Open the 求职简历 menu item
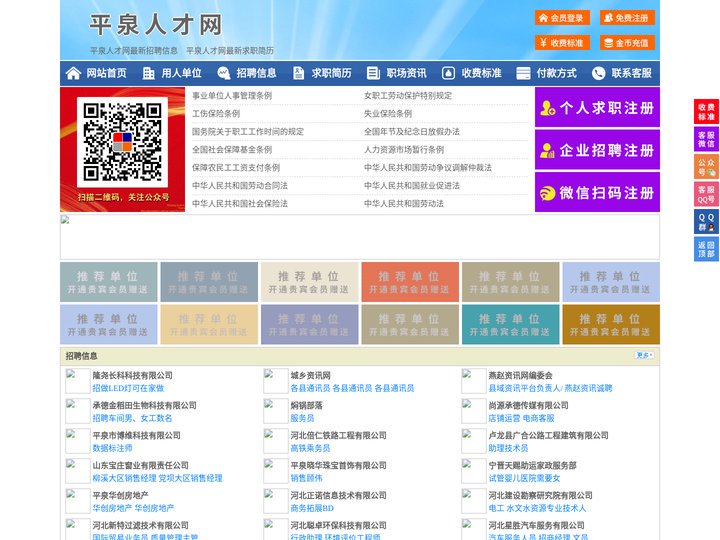Screen dimensions: 720x540 (332, 73)
